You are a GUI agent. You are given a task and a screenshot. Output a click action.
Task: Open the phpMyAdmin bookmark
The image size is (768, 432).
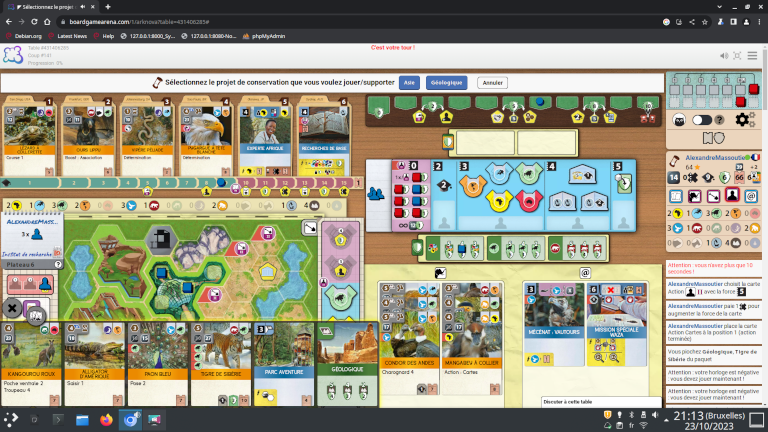click(264, 36)
